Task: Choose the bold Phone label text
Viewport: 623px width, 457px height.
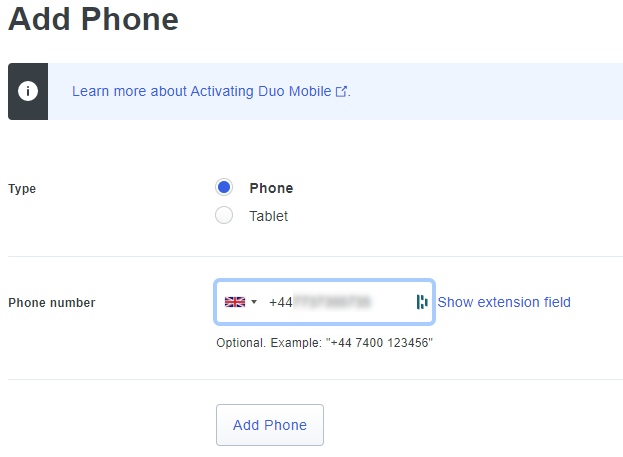Action: [271, 188]
